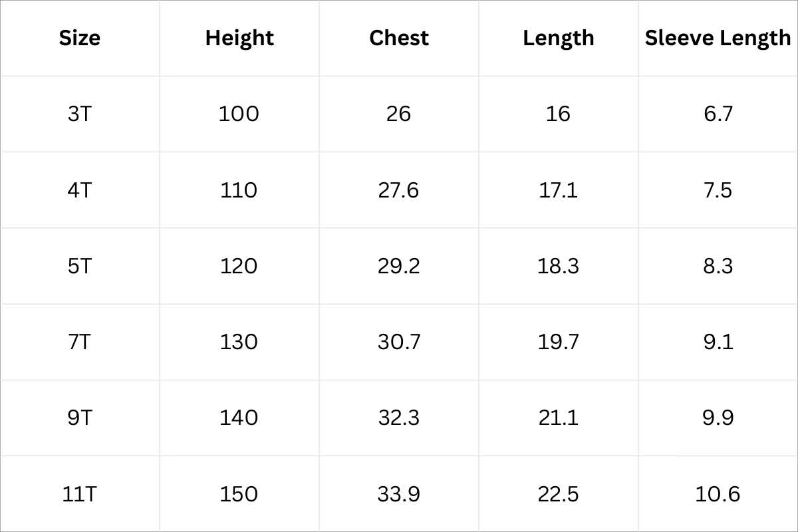Viewport: 798px width, 532px height.
Task: Select the 9T size row label
Action: click(x=80, y=418)
